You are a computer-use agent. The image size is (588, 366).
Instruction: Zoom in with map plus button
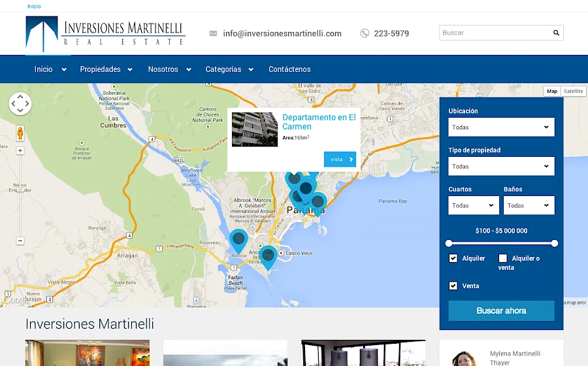tap(20, 151)
